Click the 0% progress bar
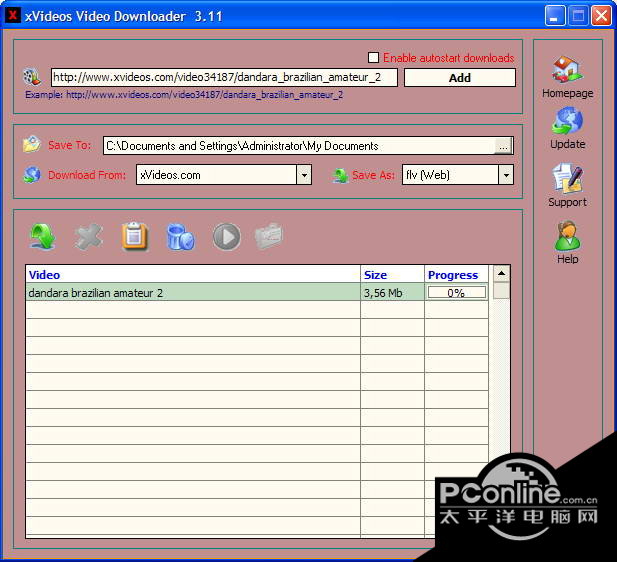 click(456, 292)
